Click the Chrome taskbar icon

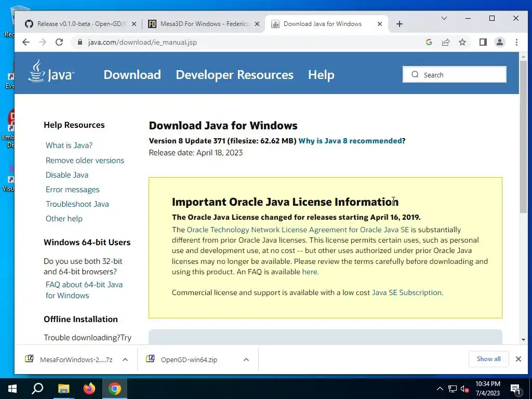[115, 389]
